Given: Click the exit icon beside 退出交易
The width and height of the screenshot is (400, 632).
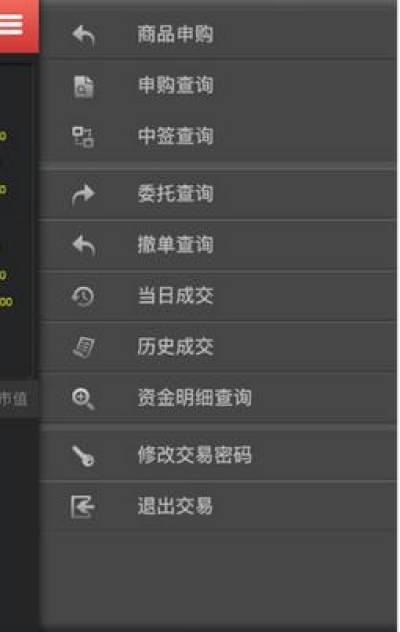Looking at the screenshot, I should click(83, 506).
